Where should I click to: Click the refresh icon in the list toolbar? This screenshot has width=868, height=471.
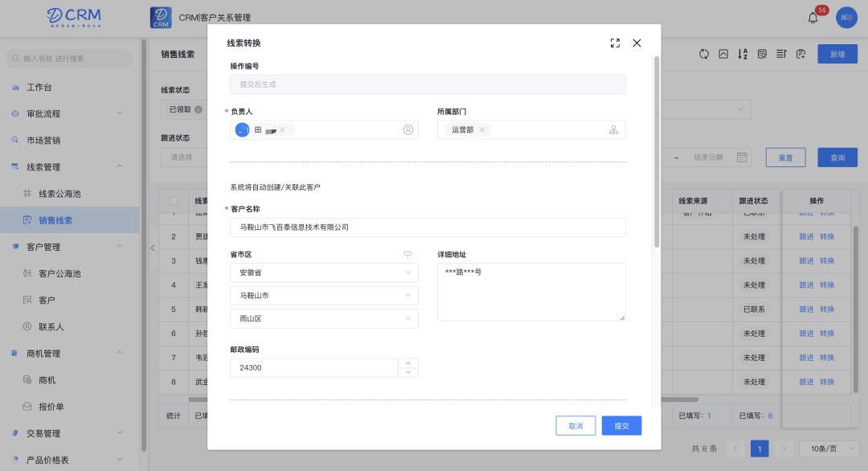703,54
